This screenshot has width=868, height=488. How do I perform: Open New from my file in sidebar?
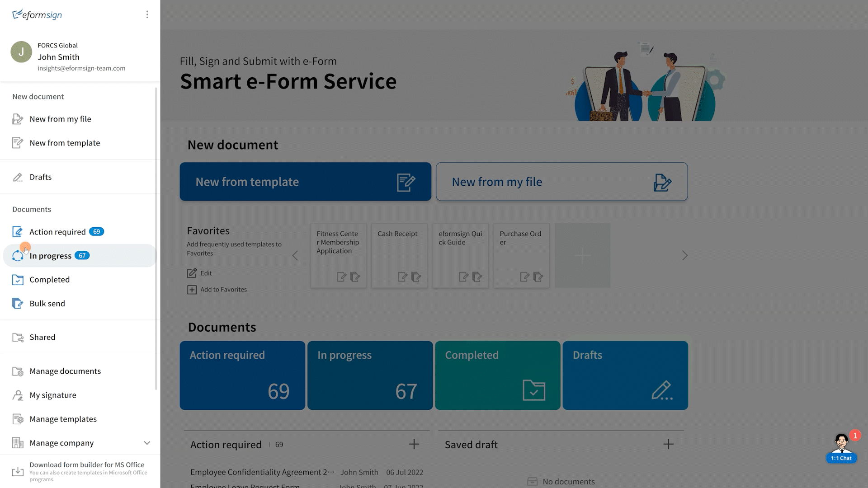(x=60, y=119)
